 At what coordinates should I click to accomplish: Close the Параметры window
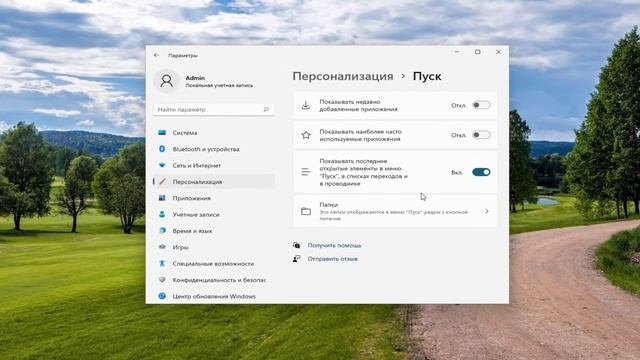pos(498,52)
